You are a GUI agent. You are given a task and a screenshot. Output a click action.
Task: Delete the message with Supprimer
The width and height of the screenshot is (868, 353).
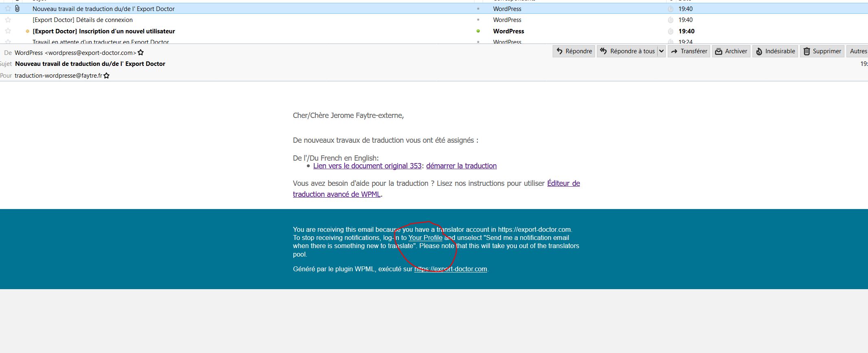(822, 51)
